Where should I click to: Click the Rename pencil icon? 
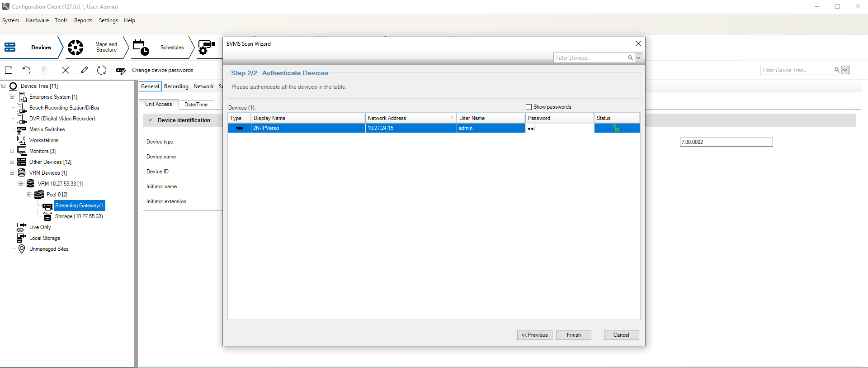click(x=84, y=70)
